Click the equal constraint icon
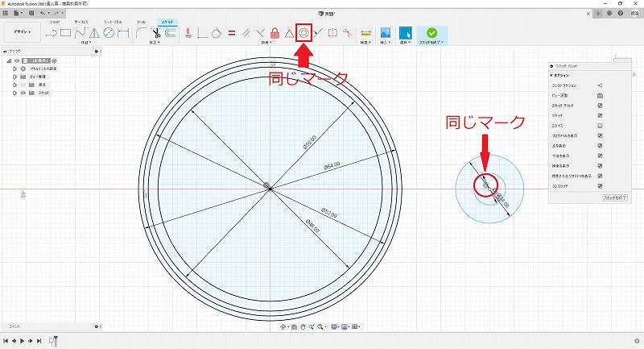Viewport: 644px width, 349px height. 231,33
